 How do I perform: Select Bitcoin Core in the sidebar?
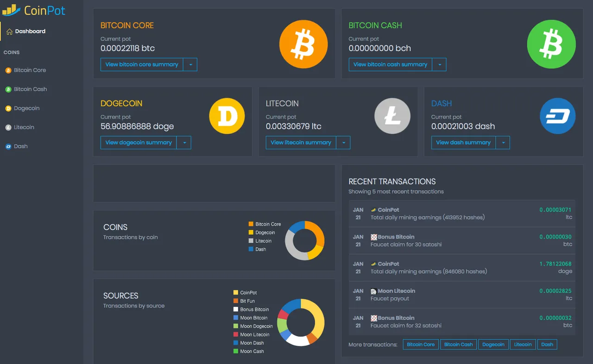tap(30, 70)
